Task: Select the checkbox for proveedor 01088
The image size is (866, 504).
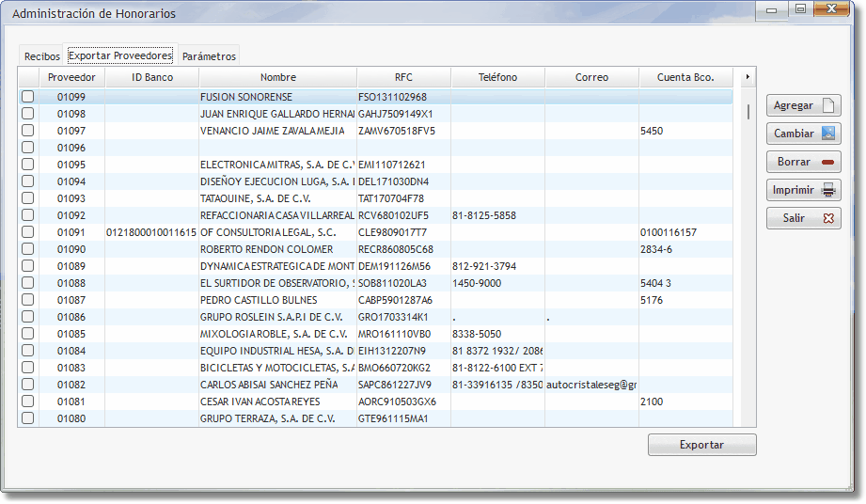Action: point(27,283)
